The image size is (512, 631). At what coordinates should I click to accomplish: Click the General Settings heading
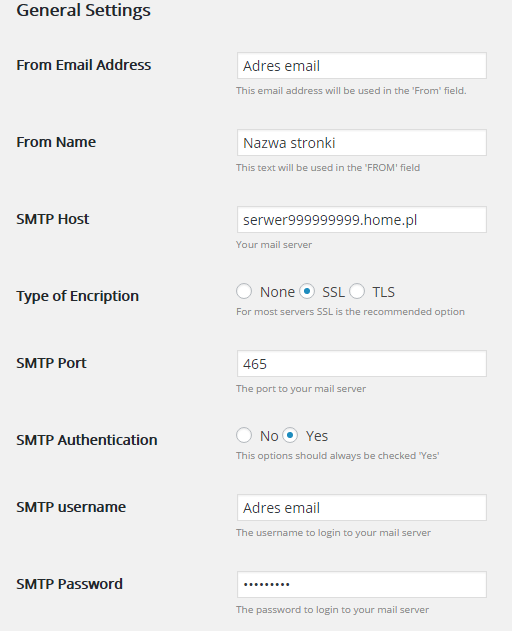[83, 10]
